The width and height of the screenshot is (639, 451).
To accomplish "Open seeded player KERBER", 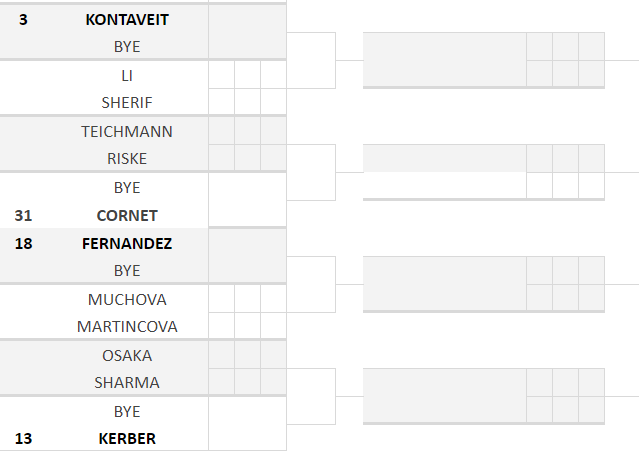I will click(x=127, y=438).
